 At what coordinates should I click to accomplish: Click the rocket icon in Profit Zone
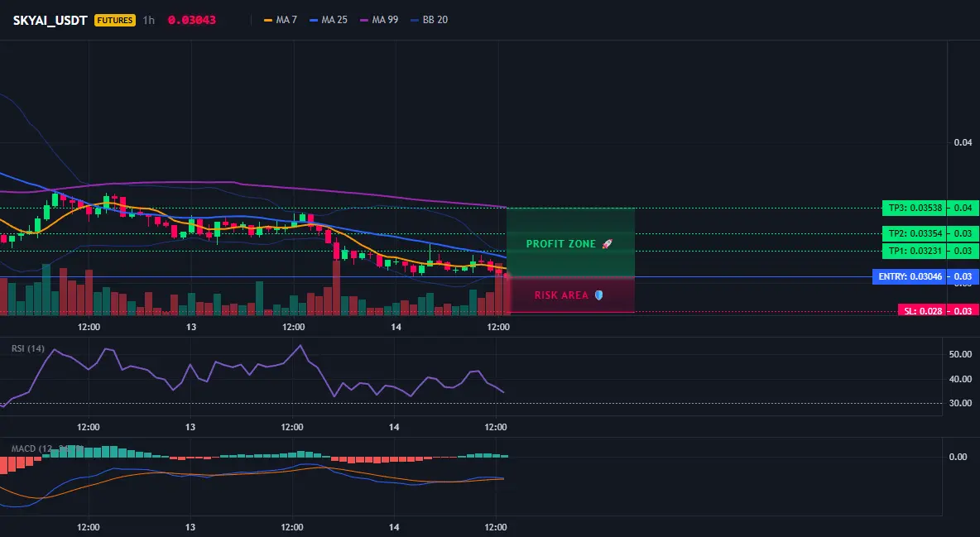click(x=607, y=244)
